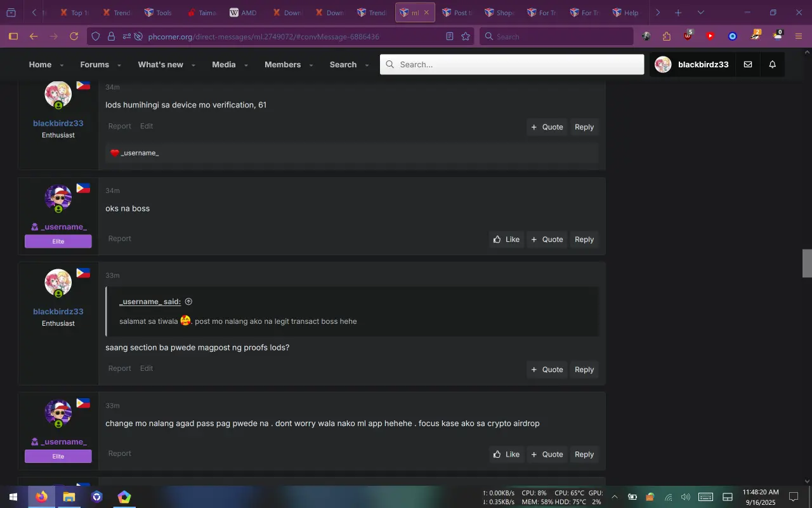Open tracking protection shield icon
The height and width of the screenshot is (508, 812).
(x=96, y=36)
